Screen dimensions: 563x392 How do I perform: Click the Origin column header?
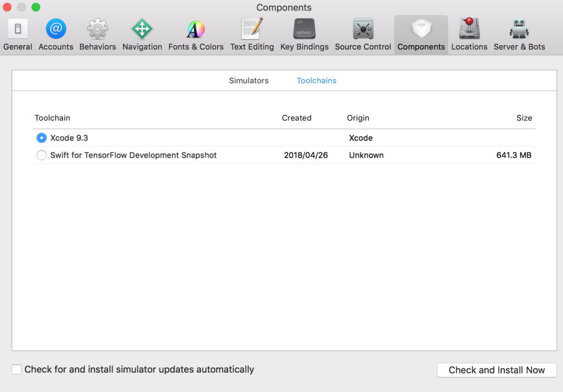(x=358, y=118)
